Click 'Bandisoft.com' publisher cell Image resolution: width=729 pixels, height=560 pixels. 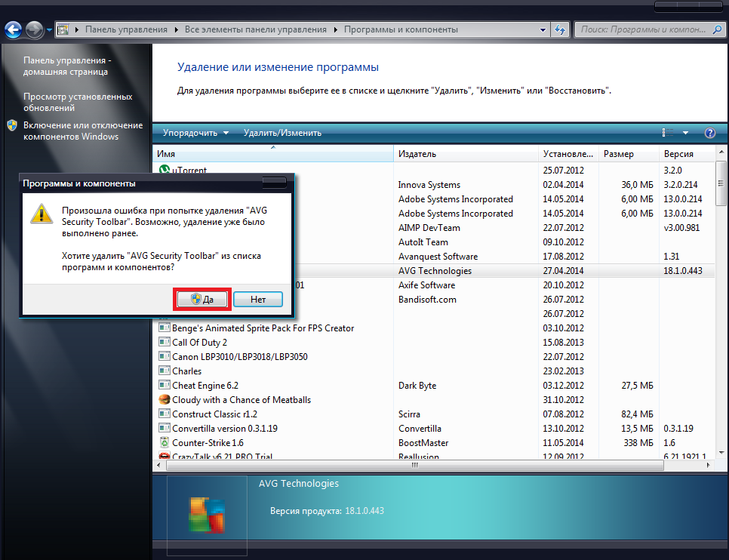[427, 300]
